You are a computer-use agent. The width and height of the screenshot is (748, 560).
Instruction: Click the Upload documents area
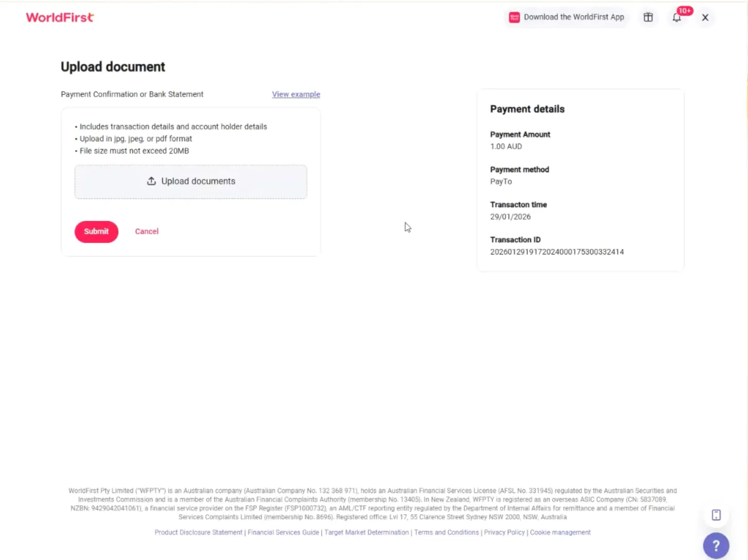pyautogui.click(x=191, y=182)
